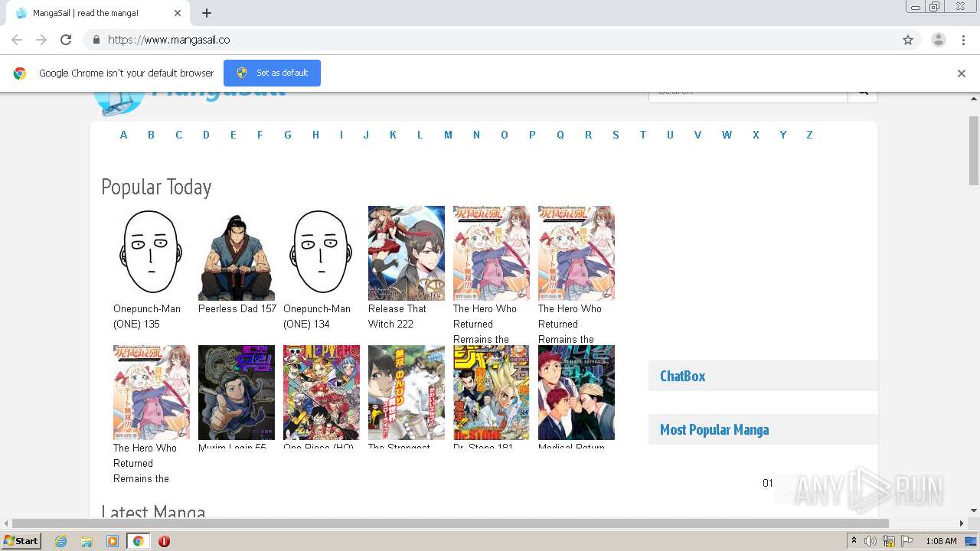Close the MangaSail browser tab
Screen dimensions: 980x551
(178, 13)
